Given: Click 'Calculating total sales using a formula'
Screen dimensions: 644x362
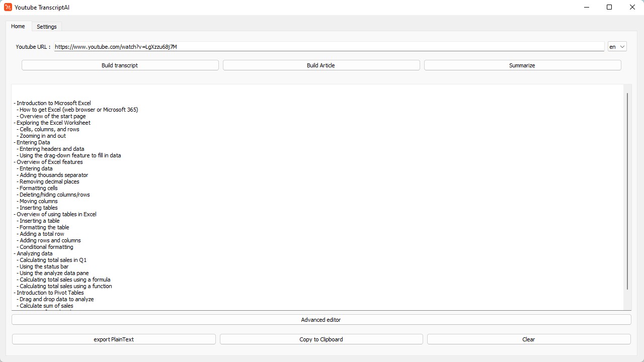Looking at the screenshot, I should (65, 280).
